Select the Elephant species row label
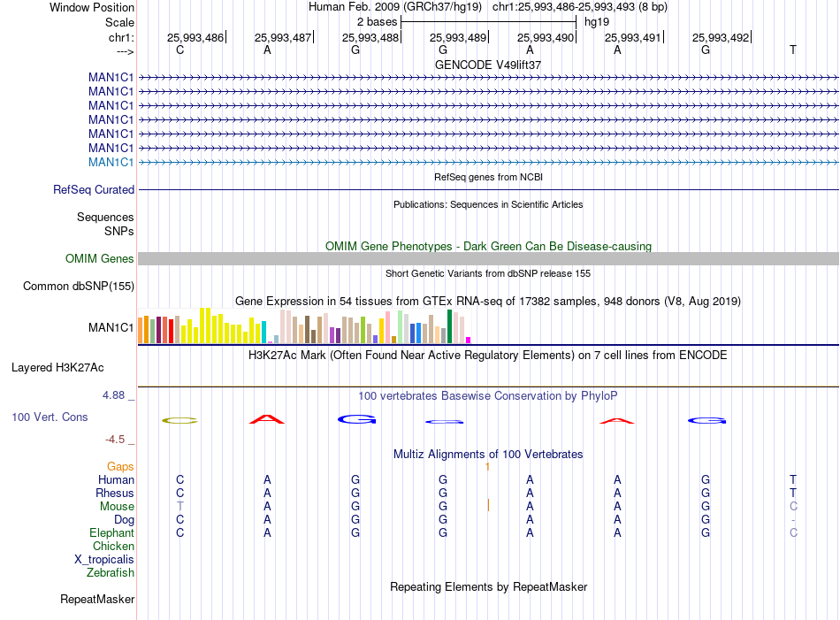 (x=112, y=532)
